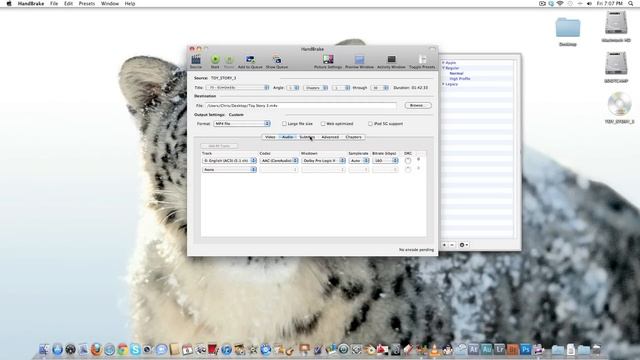Open second track 'None' dropdown

click(x=229, y=169)
